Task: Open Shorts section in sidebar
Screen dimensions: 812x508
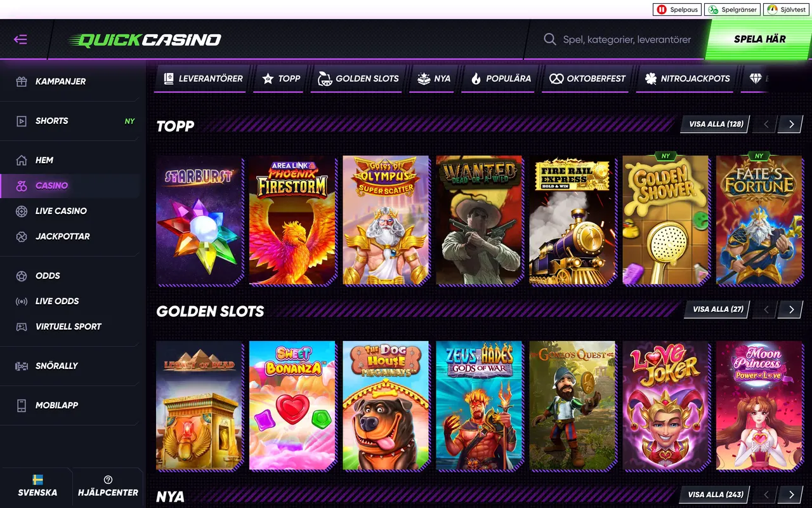Action: (70, 121)
